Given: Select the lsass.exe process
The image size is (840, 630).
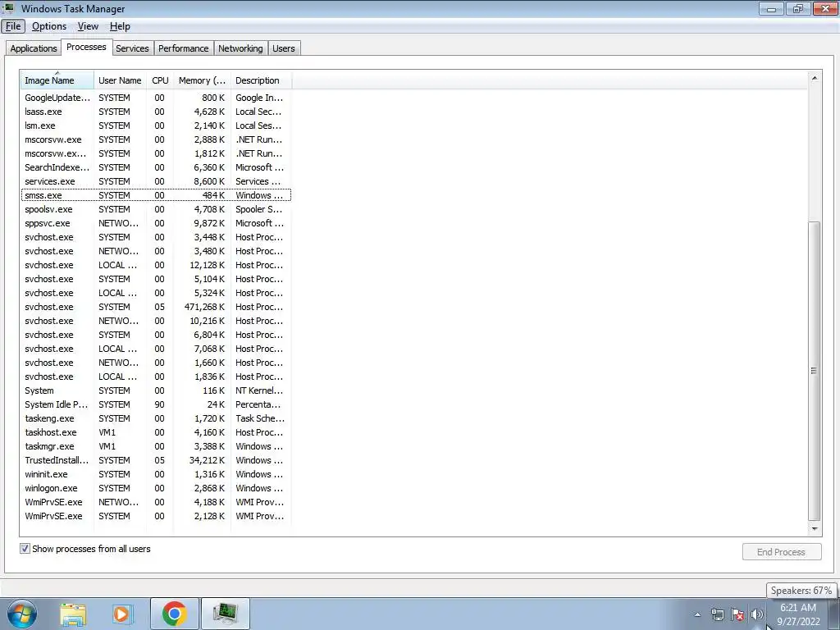Looking at the screenshot, I should [x=156, y=112].
